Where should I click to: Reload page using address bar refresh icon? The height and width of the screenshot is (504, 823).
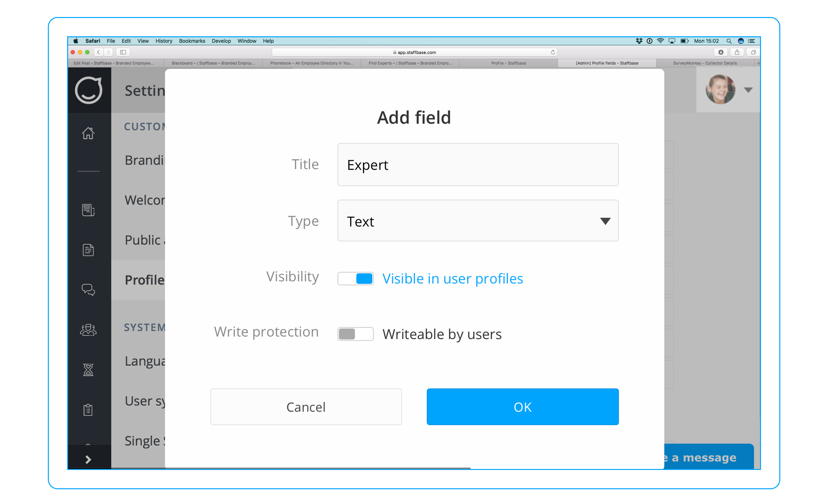pos(553,52)
